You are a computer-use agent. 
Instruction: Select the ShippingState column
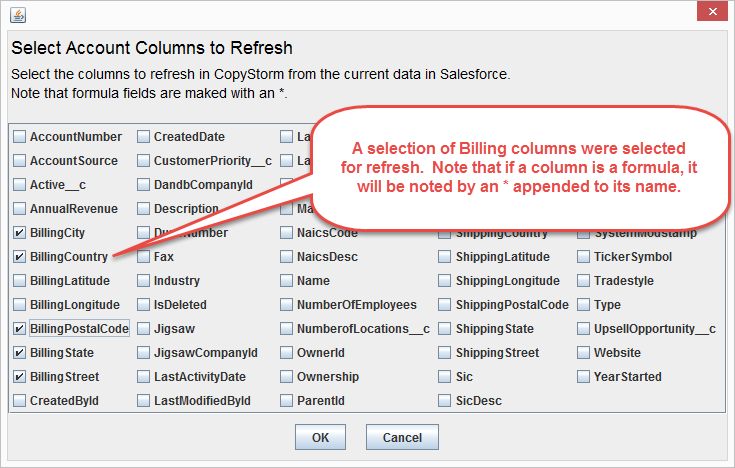(x=444, y=329)
